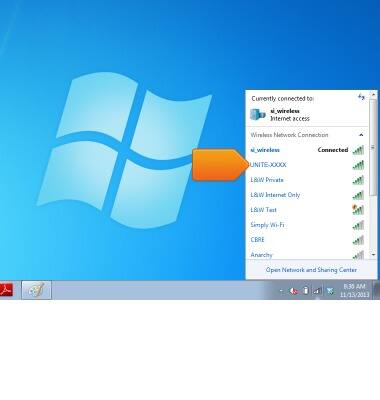The width and height of the screenshot is (380, 400).
Task: Open Adobe Reader from the taskbar
Action: tap(6, 290)
